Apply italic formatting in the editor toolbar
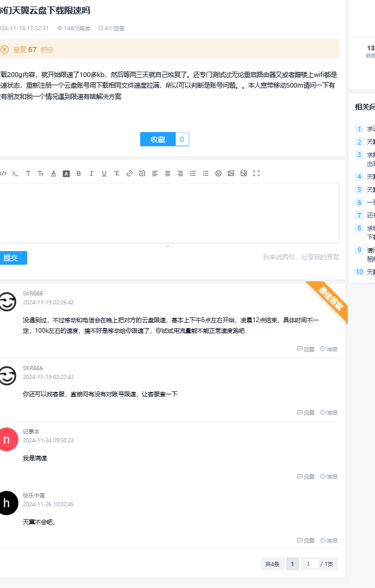This screenshot has height=588, width=375. click(x=92, y=173)
